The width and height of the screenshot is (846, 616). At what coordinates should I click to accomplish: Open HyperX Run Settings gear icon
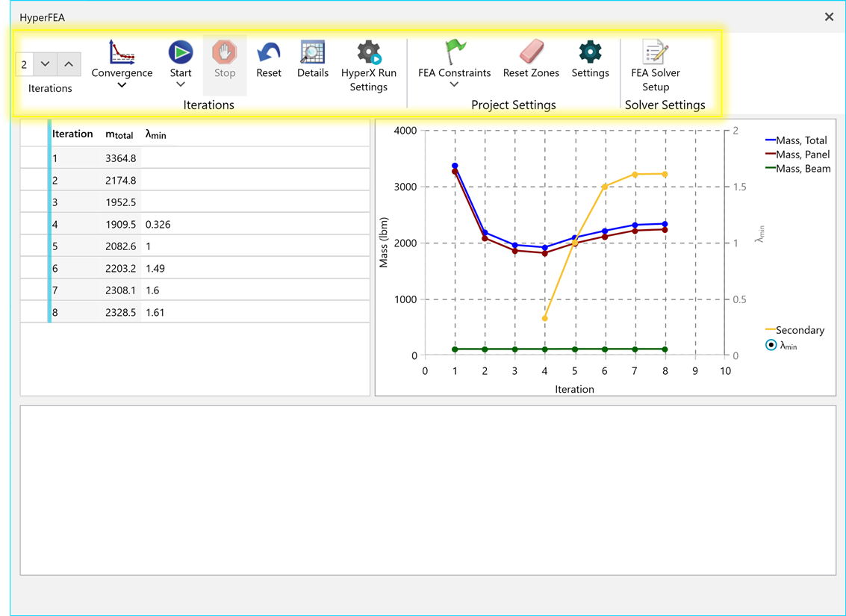(369, 52)
